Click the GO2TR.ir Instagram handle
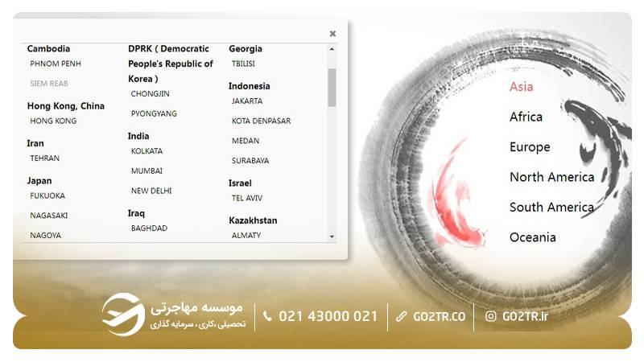The width and height of the screenshot is (644, 362). coord(525,316)
